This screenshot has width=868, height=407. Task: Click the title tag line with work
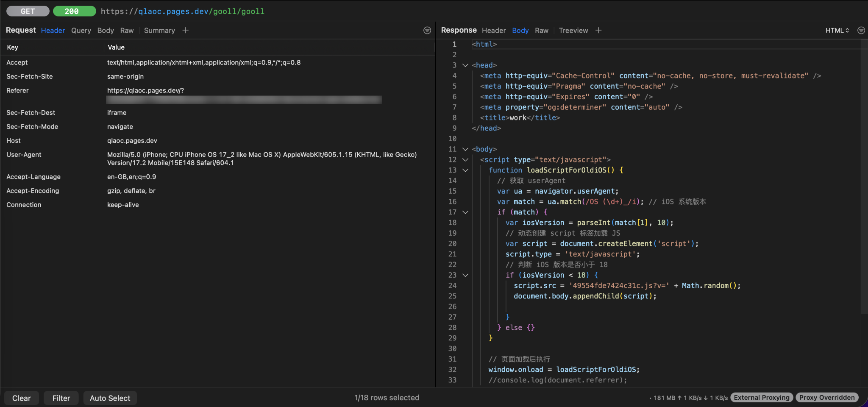520,117
